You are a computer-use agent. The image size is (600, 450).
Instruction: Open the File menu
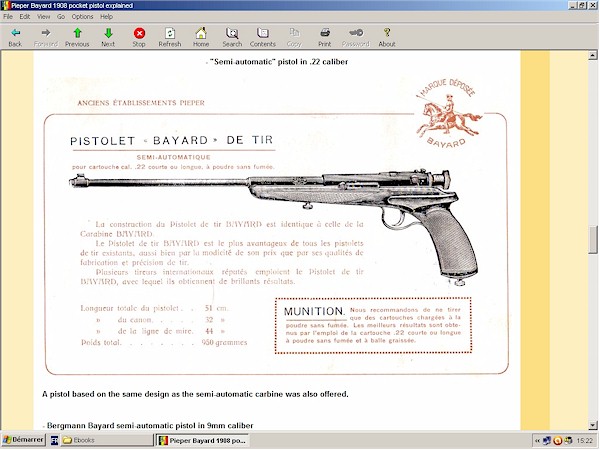pyautogui.click(x=8, y=16)
